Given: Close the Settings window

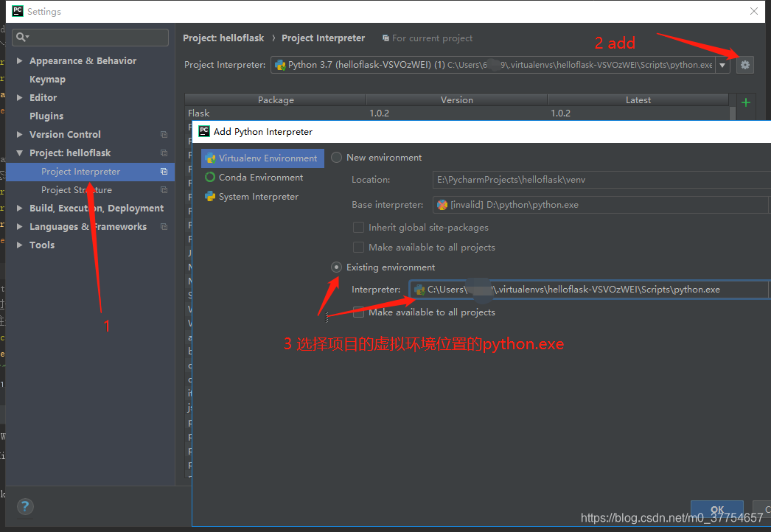Looking at the screenshot, I should (x=754, y=11).
